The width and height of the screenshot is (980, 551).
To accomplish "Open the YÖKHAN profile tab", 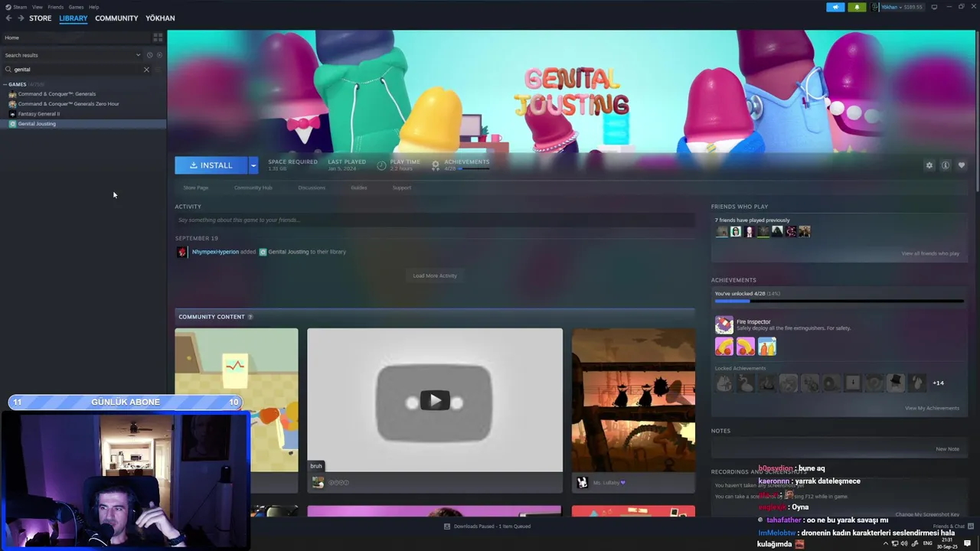I will point(160,18).
